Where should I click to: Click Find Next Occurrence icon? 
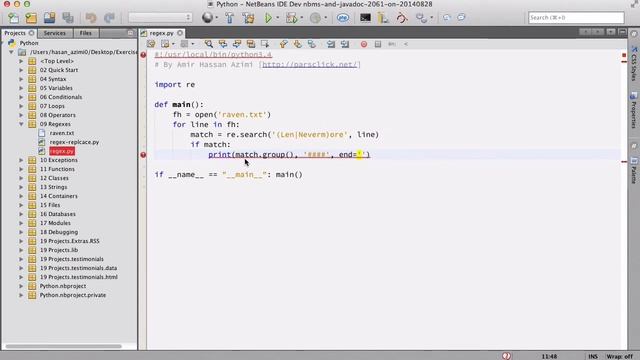[x=237, y=44]
